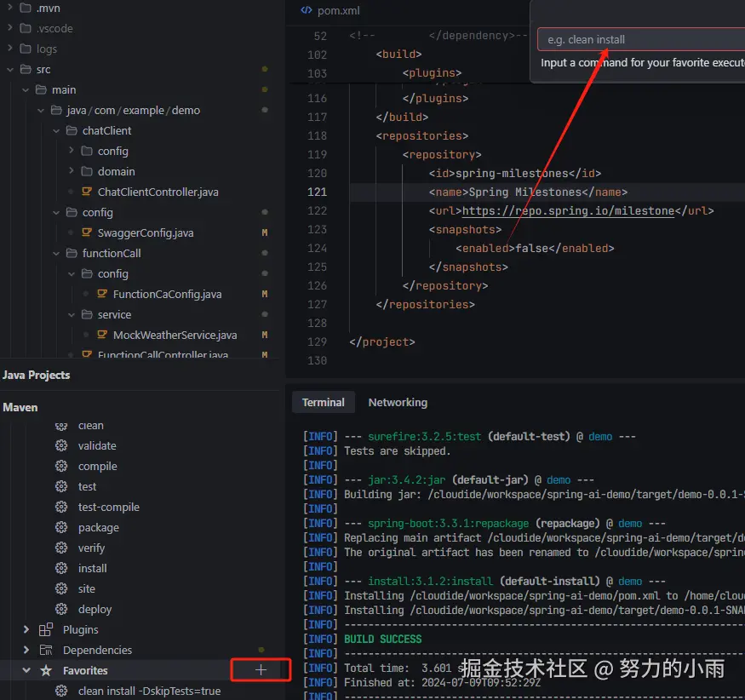Expand the Dependencies node in Maven
745x700 pixels.
pos(26,650)
